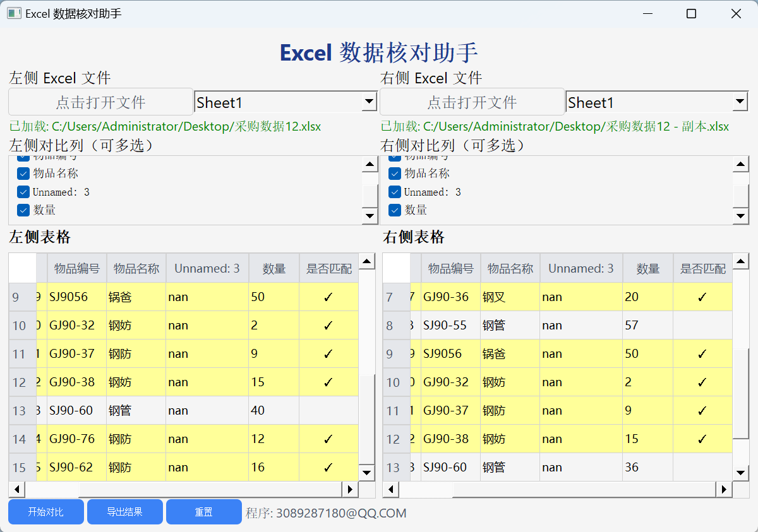Click left table 物品名称 column header
Viewport: 758px width, 532px height.
(136, 268)
